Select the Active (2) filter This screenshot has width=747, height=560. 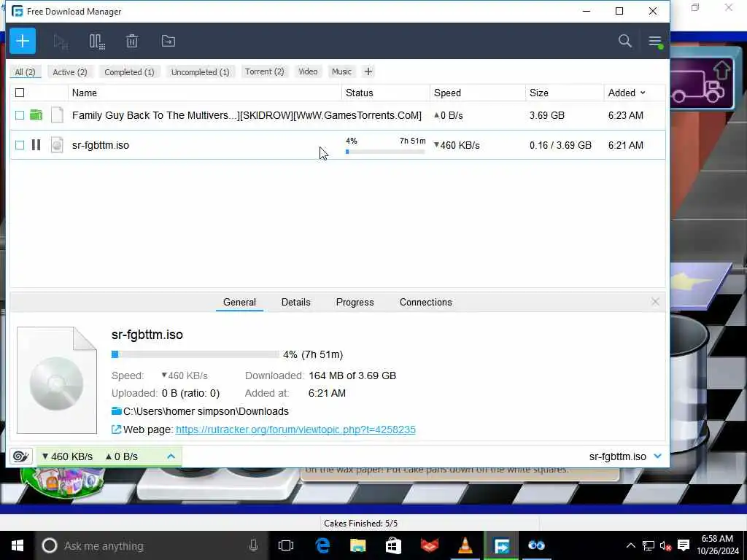coord(70,72)
